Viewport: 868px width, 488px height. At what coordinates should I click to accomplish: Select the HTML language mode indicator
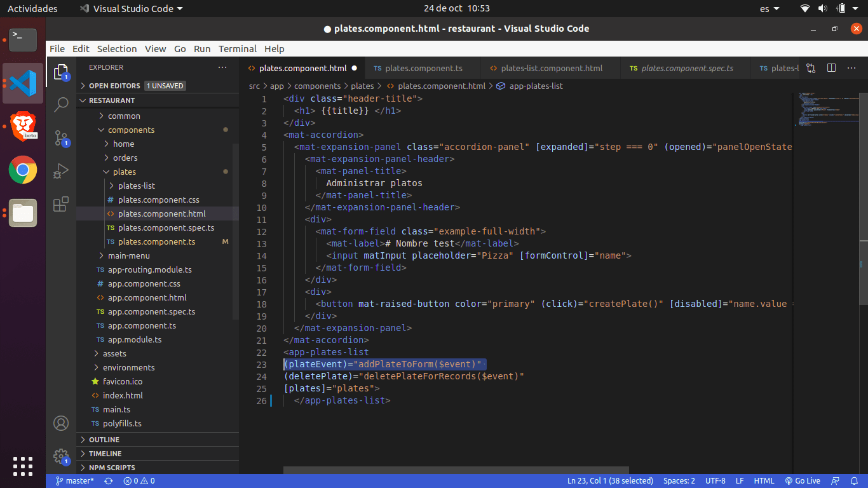764,481
